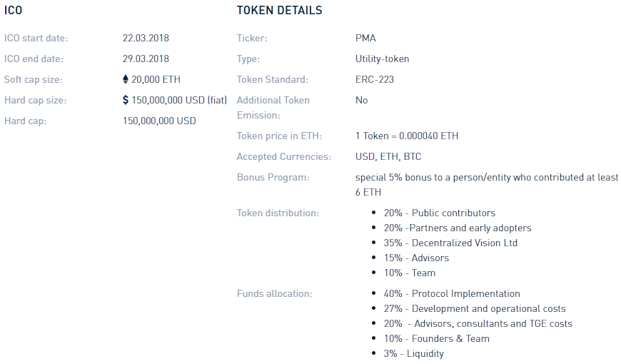Click the token price 1 Token = 0.000040 ETH
621x364 pixels.
(x=407, y=136)
